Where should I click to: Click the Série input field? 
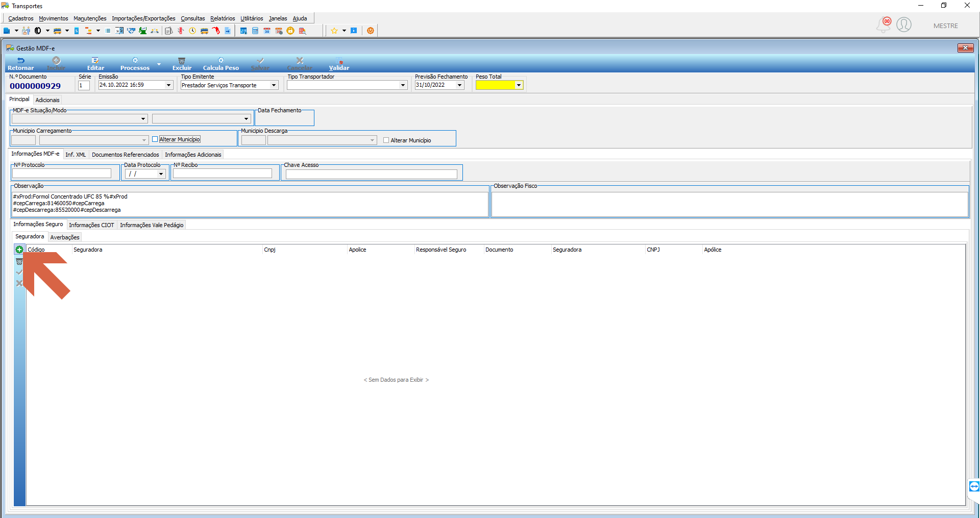click(84, 85)
